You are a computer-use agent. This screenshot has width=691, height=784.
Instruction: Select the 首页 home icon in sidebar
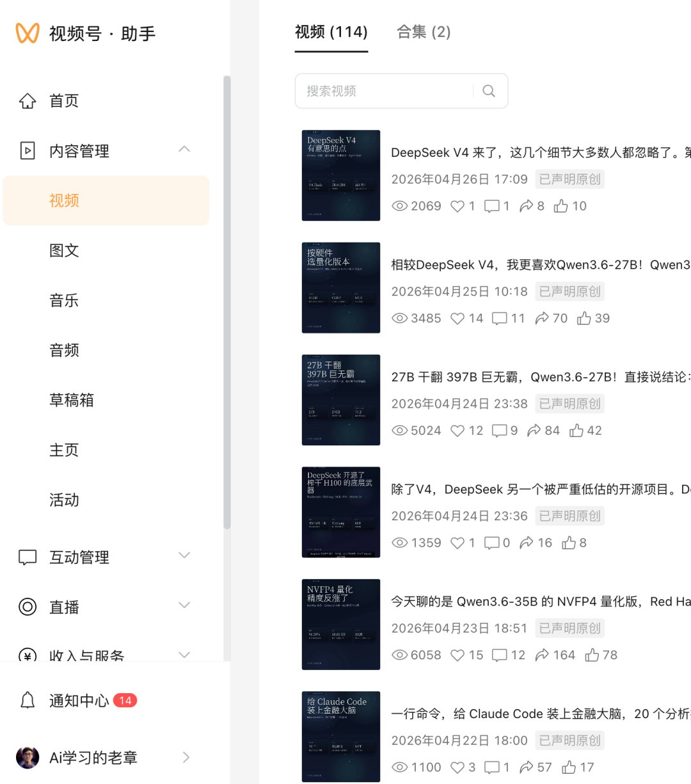tap(28, 100)
